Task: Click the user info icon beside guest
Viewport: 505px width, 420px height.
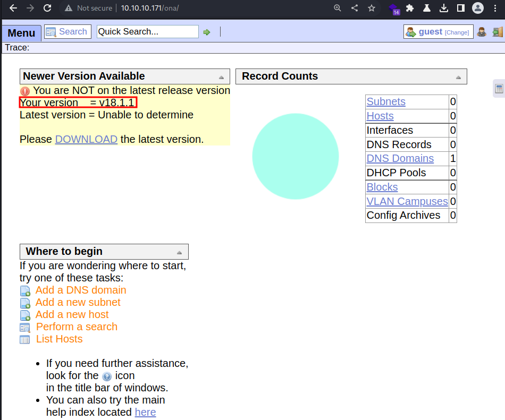Action: click(482, 32)
